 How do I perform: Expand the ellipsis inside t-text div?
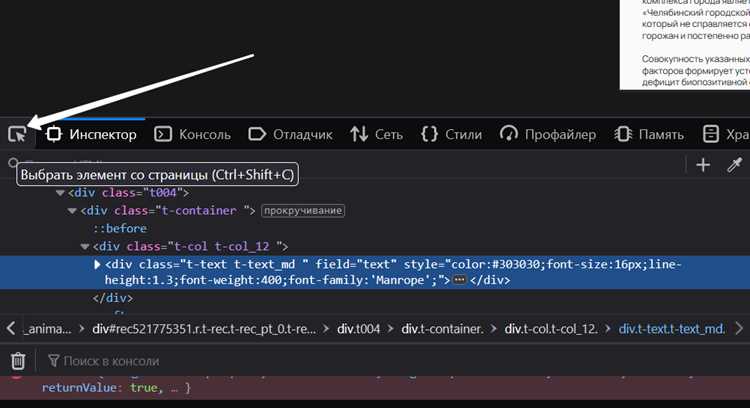click(x=459, y=280)
